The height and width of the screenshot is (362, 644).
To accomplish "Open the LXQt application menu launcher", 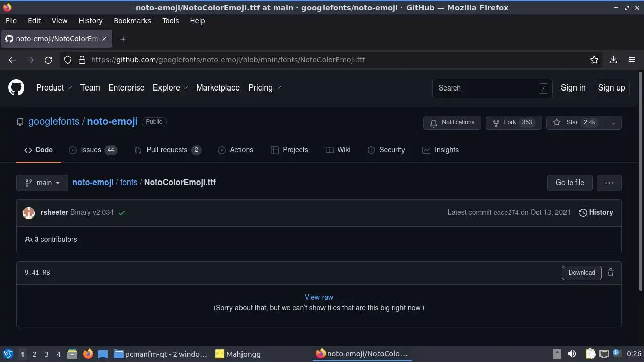I will coord(8,354).
